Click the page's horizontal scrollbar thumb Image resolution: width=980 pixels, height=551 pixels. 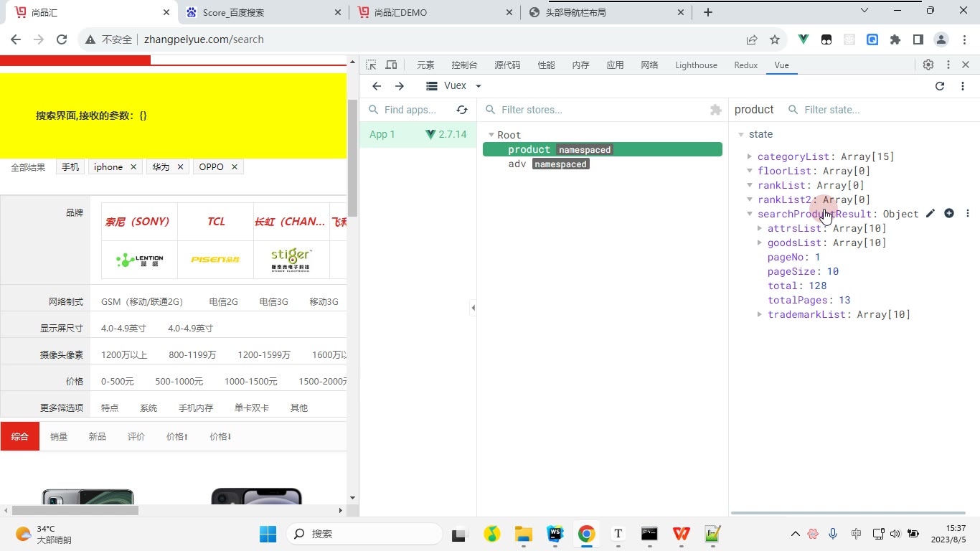click(77, 510)
